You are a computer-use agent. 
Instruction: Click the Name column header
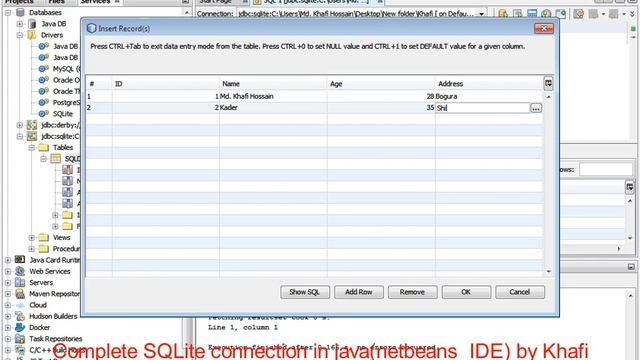click(x=273, y=84)
